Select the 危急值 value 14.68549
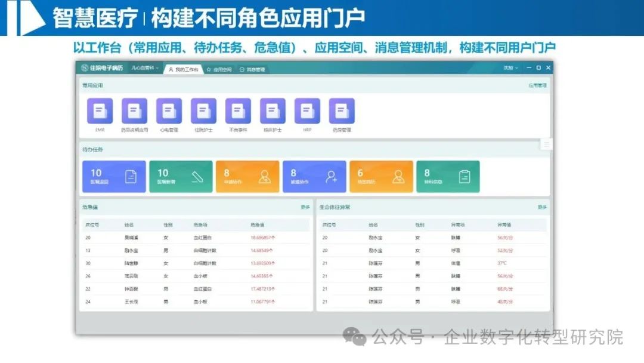This screenshot has height=363, width=644. [262, 250]
